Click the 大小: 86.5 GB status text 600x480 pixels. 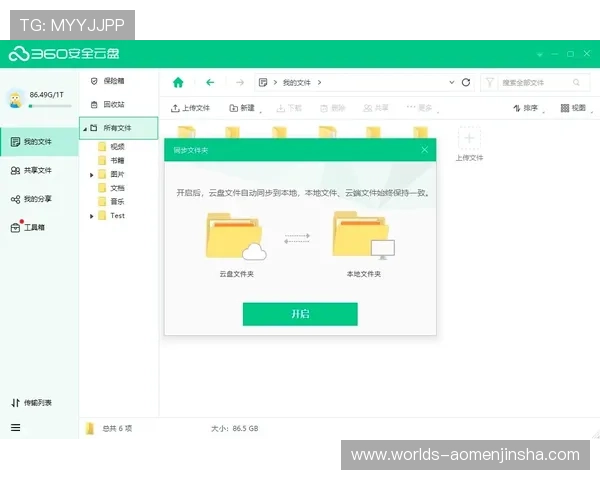click(x=235, y=428)
